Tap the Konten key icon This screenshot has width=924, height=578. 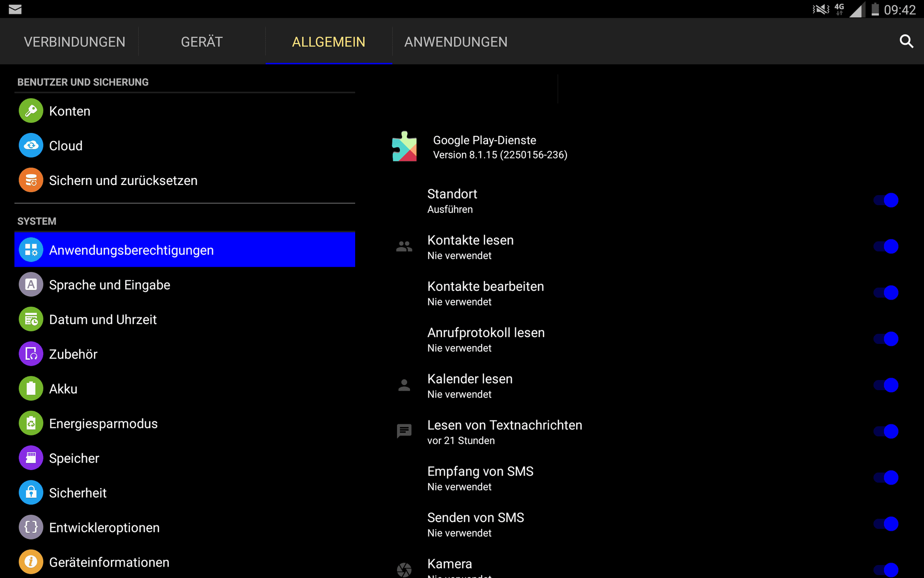[31, 111]
